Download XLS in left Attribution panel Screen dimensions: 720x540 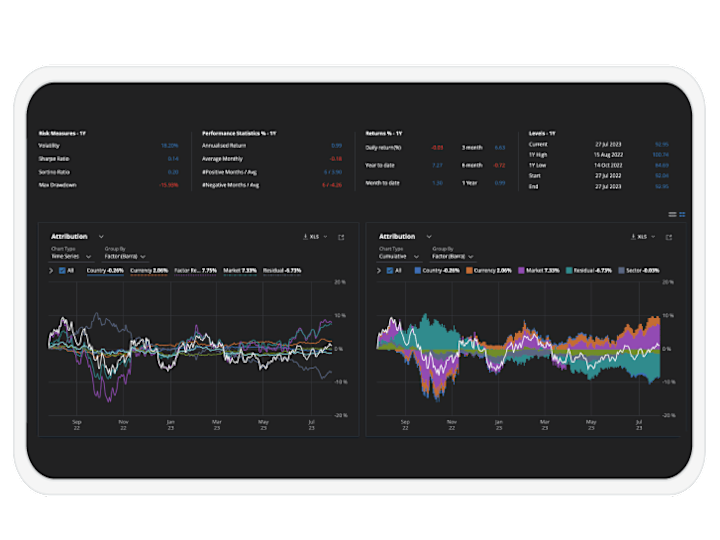[311, 237]
